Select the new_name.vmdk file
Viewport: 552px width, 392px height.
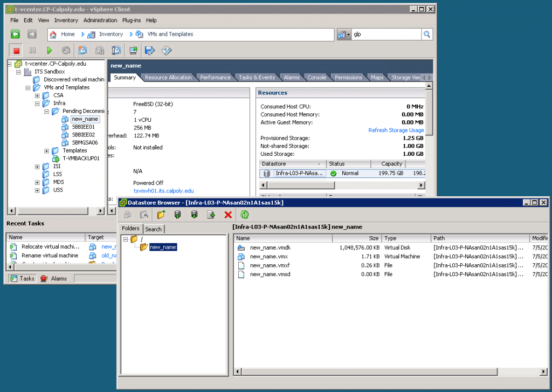[x=271, y=248]
